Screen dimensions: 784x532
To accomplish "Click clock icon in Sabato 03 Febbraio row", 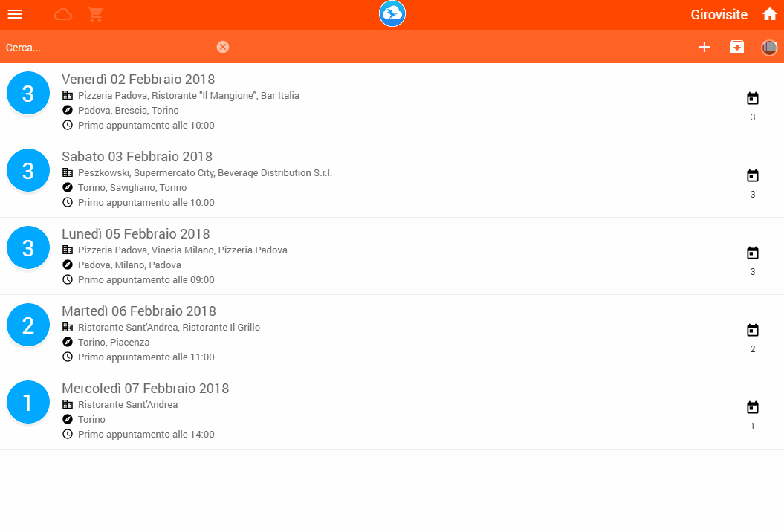I will [68, 203].
